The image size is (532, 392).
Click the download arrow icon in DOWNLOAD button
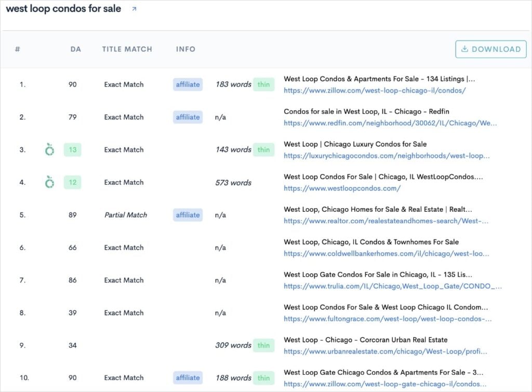[x=464, y=49]
